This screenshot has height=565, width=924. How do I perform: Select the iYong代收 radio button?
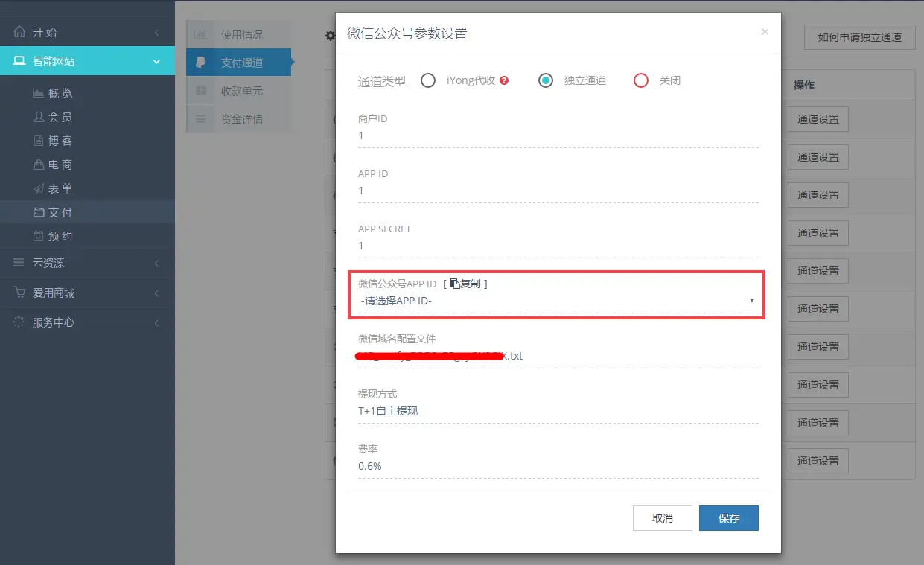pyautogui.click(x=428, y=80)
